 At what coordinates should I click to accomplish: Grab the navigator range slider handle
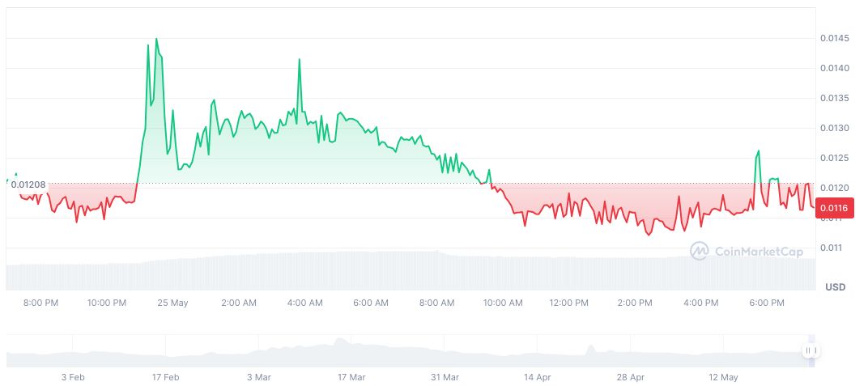click(811, 350)
